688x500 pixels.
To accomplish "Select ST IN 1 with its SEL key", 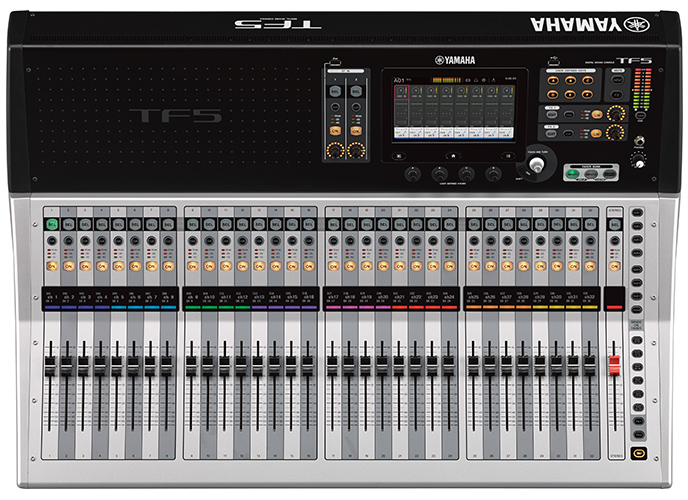I will click(x=335, y=92).
